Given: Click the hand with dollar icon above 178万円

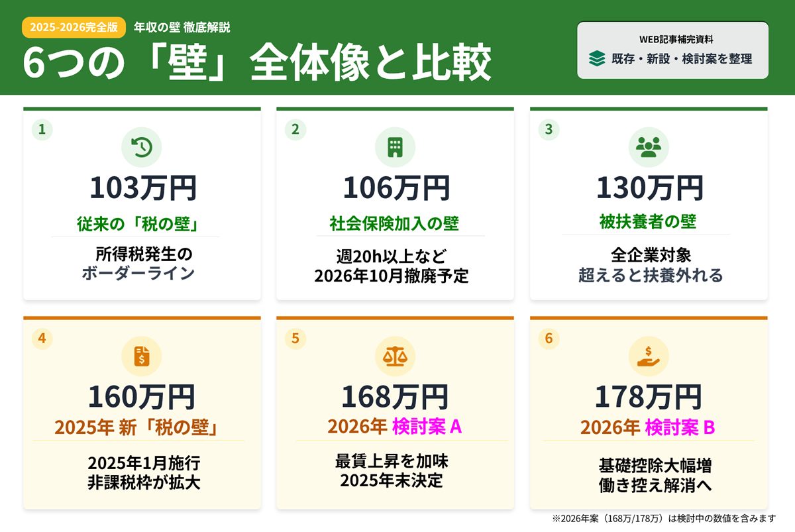Looking at the screenshot, I should coord(648,356).
